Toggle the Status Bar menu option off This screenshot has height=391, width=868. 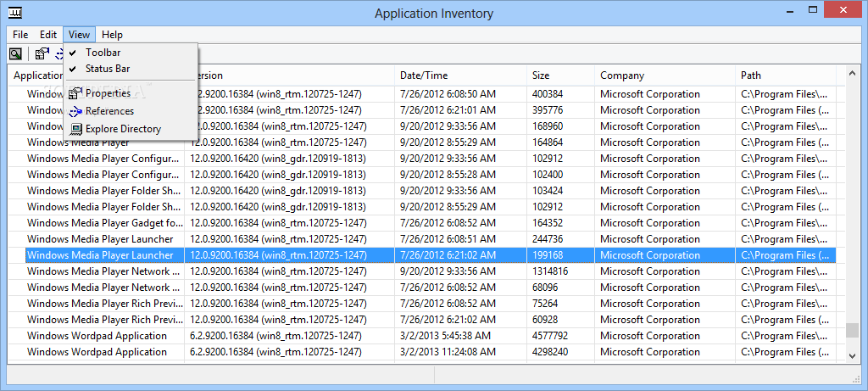click(108, 69)
